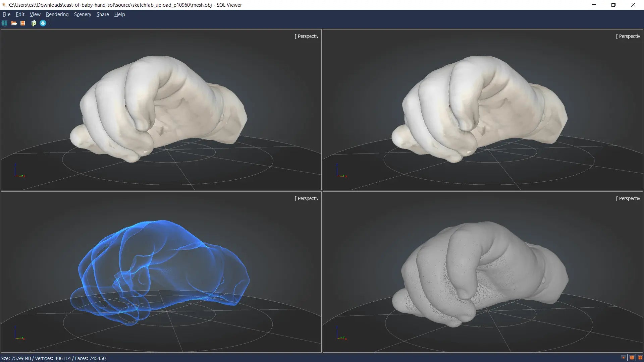Image resolution: width=644 pixels, height=362 pixels.
Task: Open the Share menu
Action: [103, 14]
